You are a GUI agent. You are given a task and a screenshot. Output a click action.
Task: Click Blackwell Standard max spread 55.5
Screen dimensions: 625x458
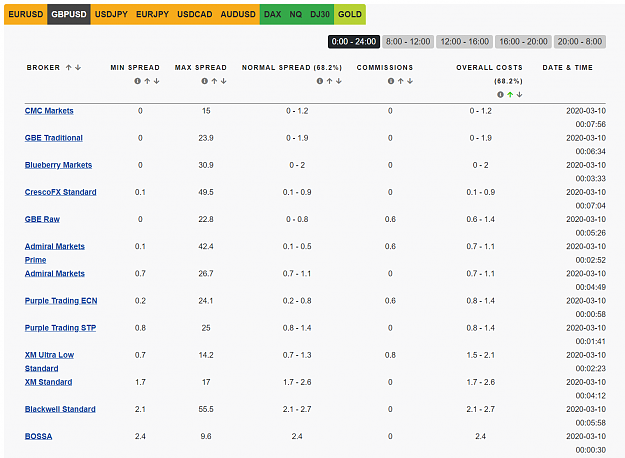coord(206,409)
